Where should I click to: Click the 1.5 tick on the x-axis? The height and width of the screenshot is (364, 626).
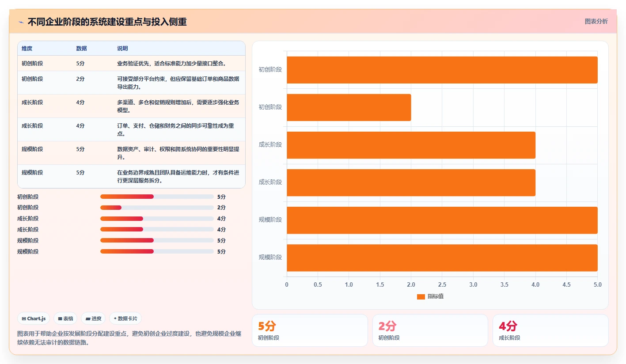click(380, 284)
